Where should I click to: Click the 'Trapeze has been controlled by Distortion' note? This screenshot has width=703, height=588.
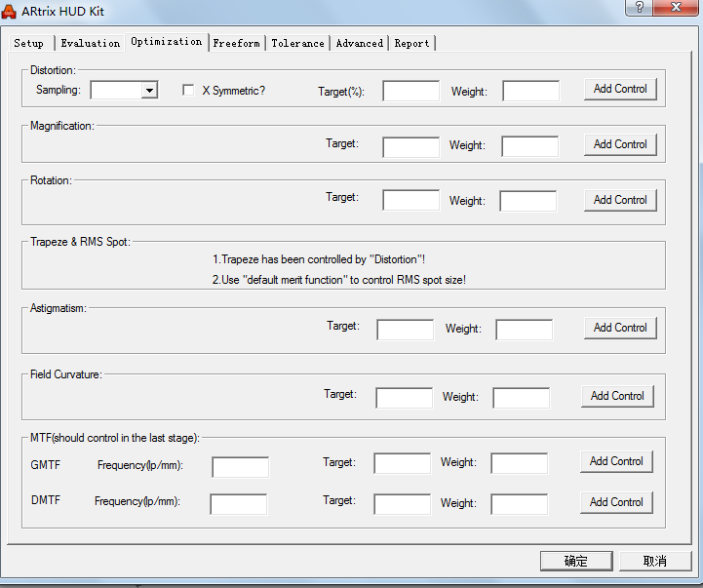tap(319, 259)
